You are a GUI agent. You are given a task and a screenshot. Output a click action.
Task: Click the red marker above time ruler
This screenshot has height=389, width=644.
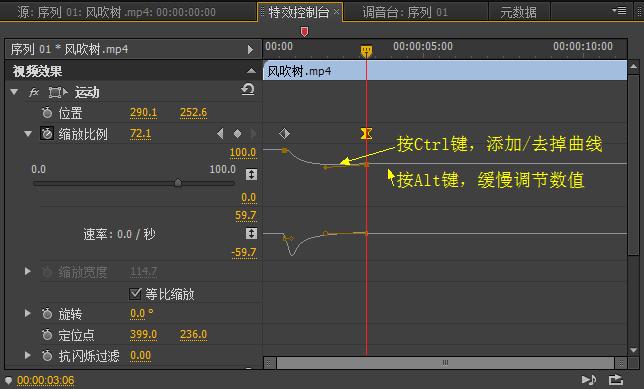click(x=304, y=32)
